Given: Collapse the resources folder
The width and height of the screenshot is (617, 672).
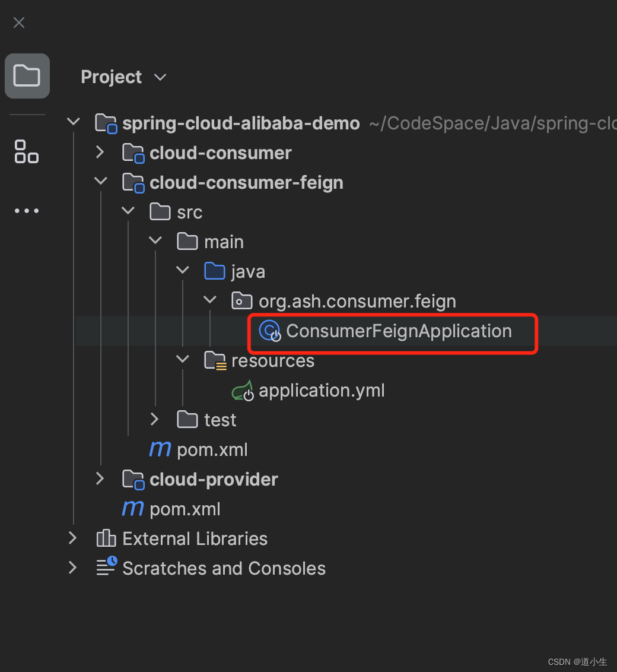Looking at the screenshot, I should point(182,360).
